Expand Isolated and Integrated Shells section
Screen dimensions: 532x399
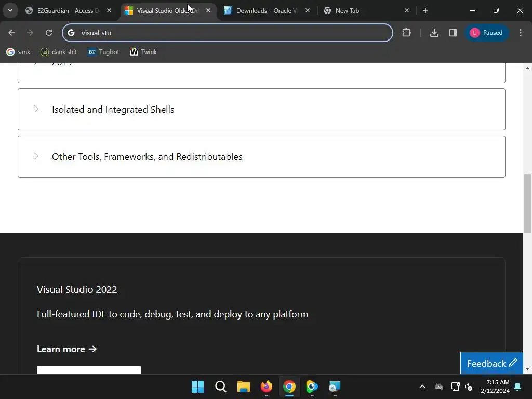261,109
